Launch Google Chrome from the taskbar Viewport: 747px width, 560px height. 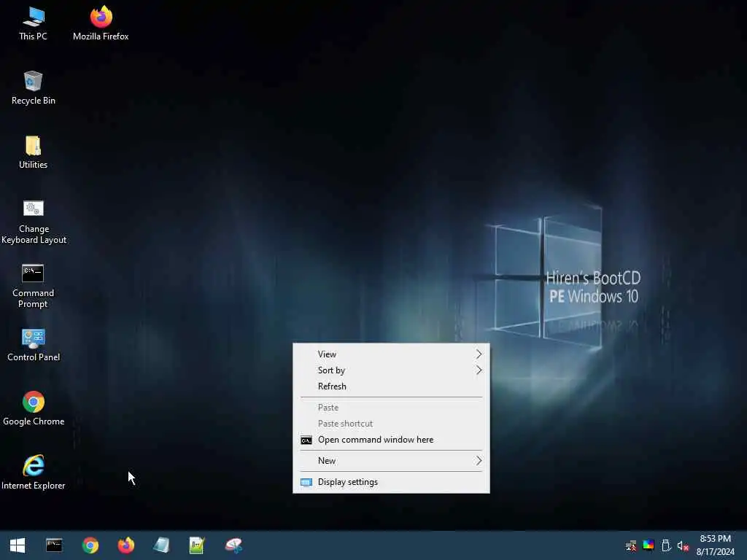(x=90, y=545)
